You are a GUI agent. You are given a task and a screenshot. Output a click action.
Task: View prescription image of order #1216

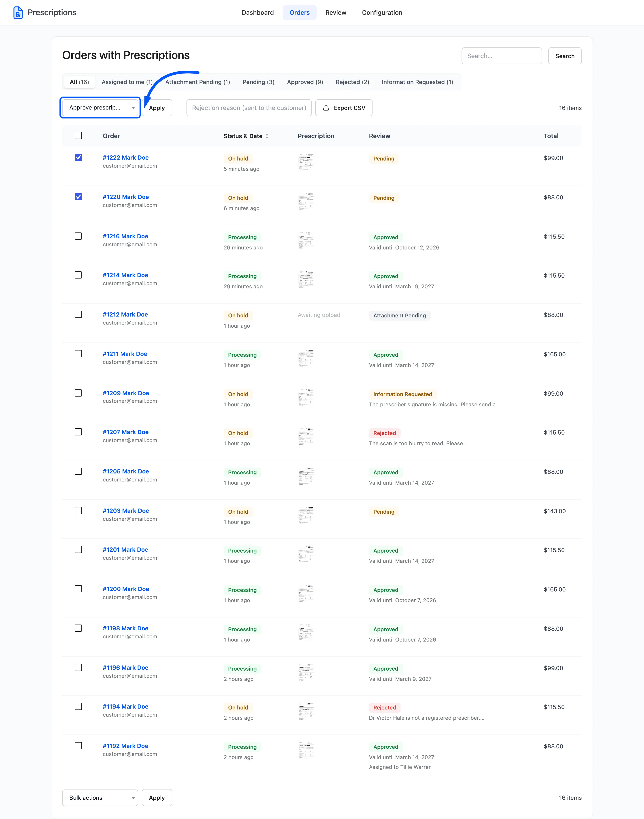pos(306,241)
